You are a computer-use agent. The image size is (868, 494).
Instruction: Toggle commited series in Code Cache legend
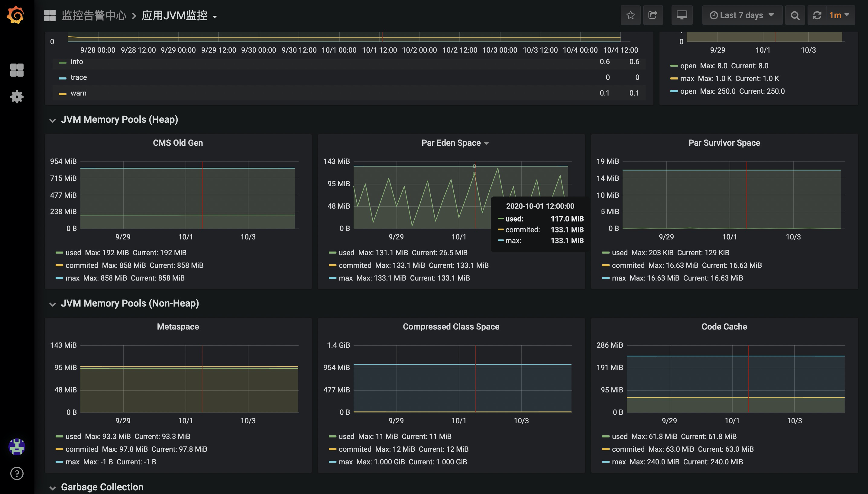pos(628,449)
